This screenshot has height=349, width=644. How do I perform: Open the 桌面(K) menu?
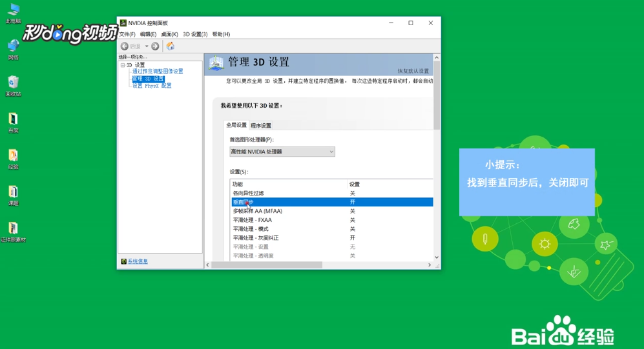point(169,34)
